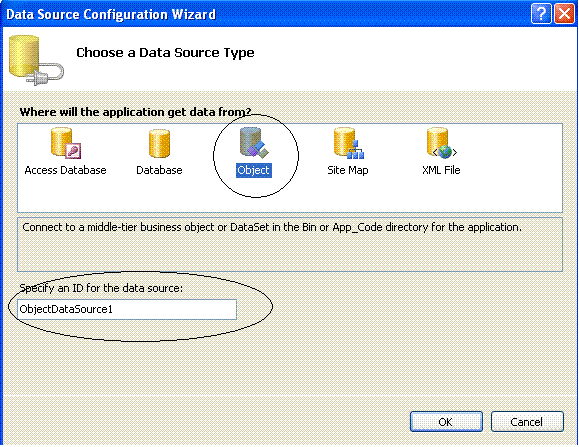This screenshot has height=447, width=579.
Task: Click the 'Site Map' text label
Action: (x=348, y=170)
